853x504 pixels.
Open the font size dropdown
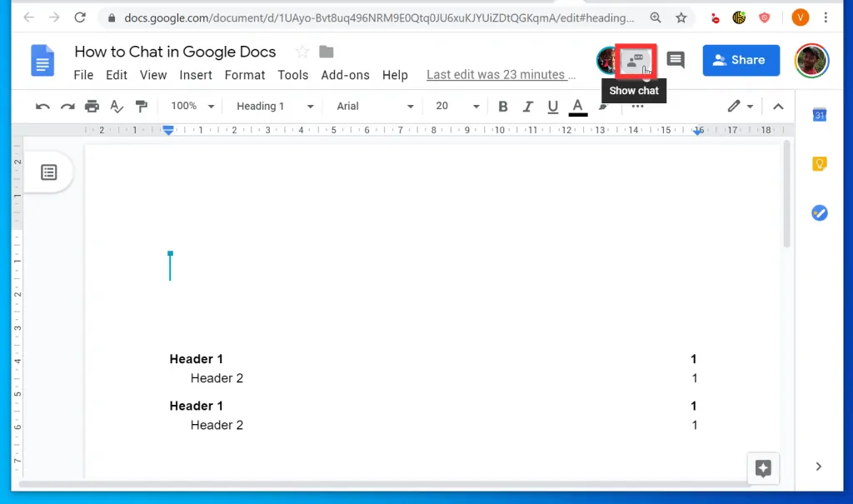point(454,106)
